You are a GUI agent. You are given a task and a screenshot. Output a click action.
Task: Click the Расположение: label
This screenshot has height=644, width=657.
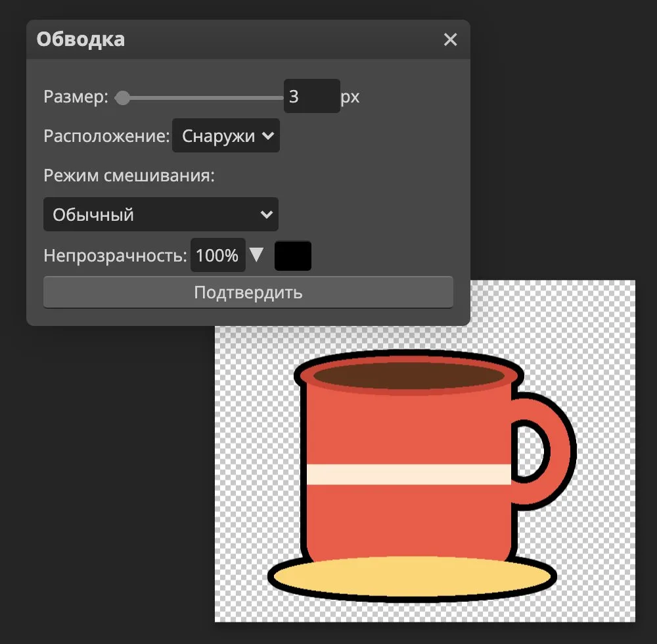coord(106,136)
